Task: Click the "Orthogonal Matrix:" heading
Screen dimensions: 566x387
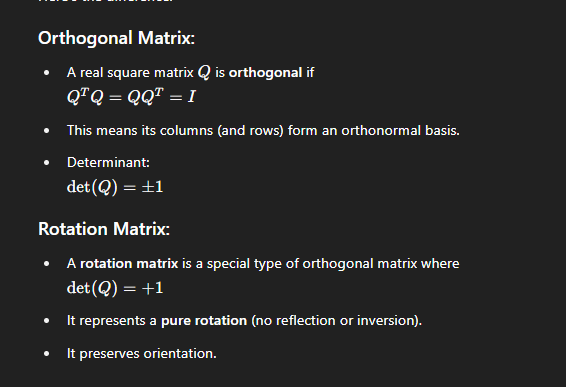Action: 116,38
